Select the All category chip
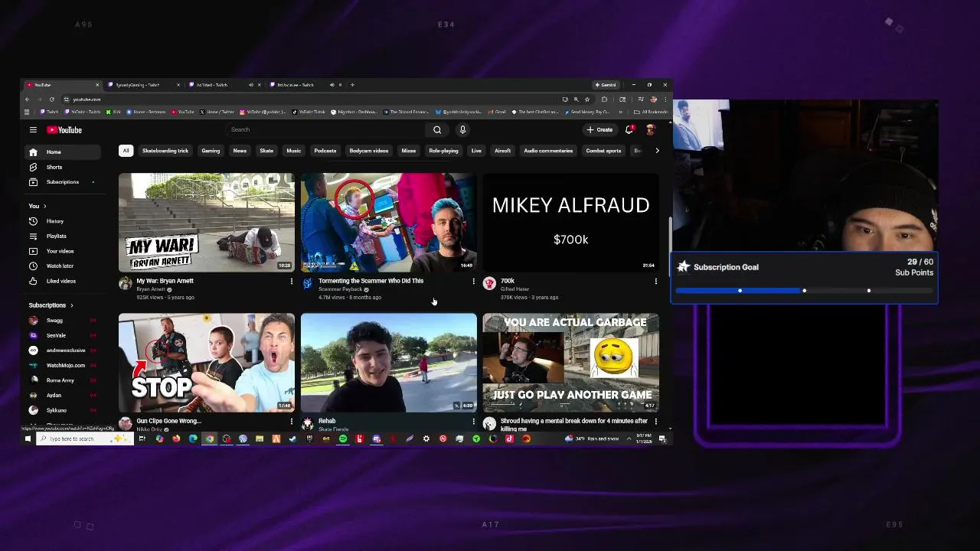Image resolution: width=980 pixels, height=551 pixels. pos(126,151)
